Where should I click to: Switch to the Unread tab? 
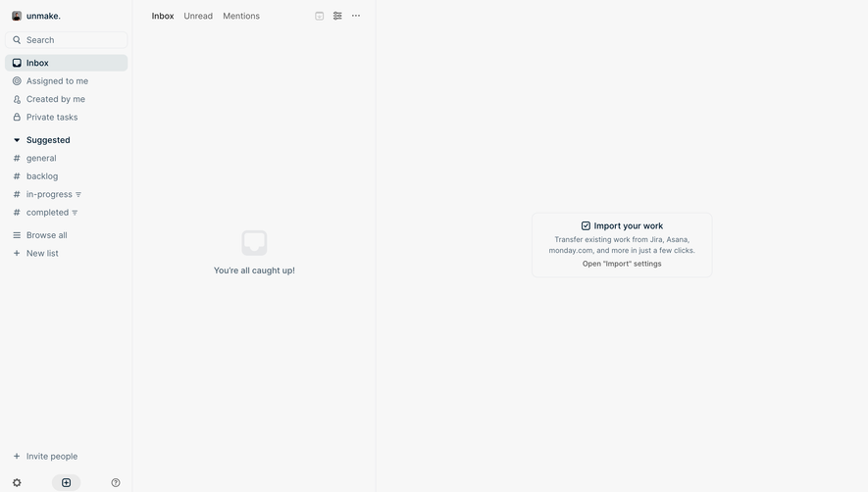tap(198, 16)
